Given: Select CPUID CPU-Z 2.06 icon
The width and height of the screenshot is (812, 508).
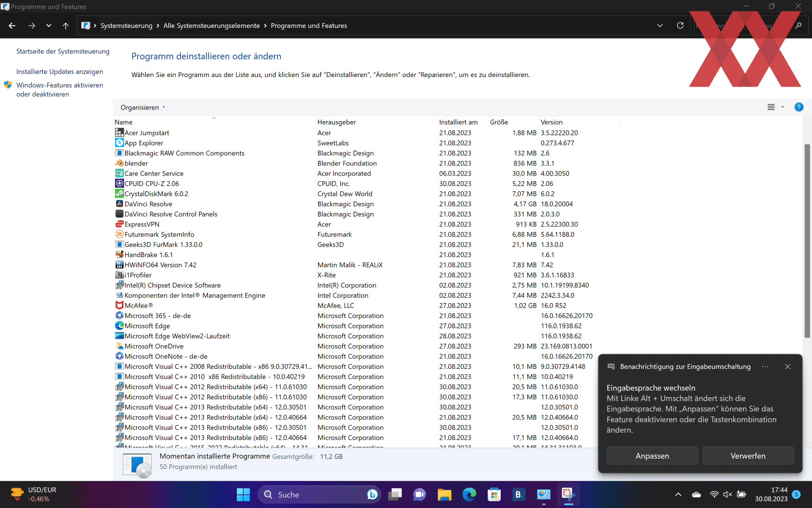Looking at the screenshot, I should 119,183.
